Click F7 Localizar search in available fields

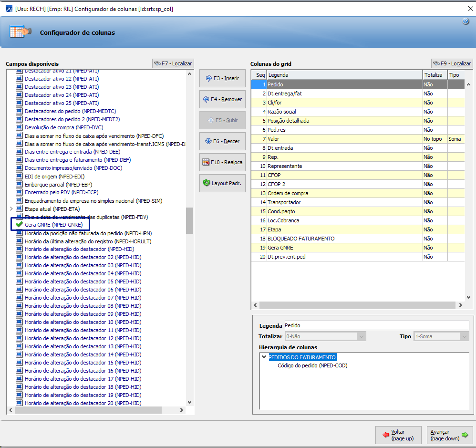pos(173,63)
